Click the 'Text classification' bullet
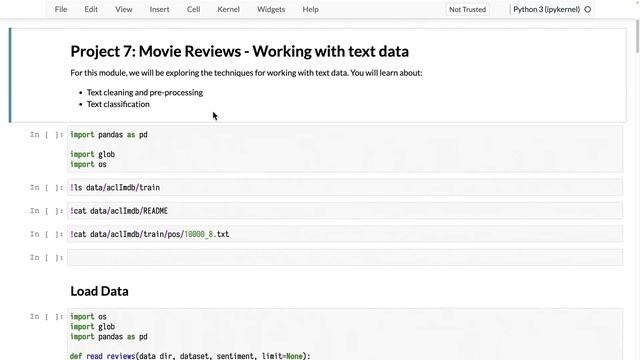Viewport: 640px width, 360px height. point(118,104)
